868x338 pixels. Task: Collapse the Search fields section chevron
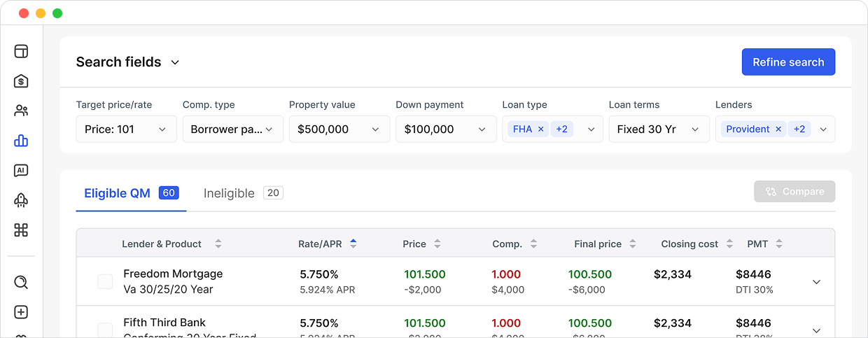175,62
